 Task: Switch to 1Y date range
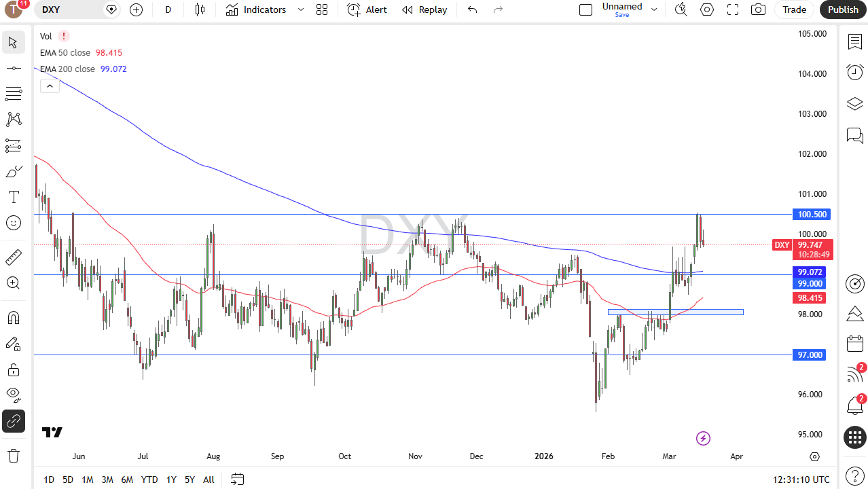171,479
